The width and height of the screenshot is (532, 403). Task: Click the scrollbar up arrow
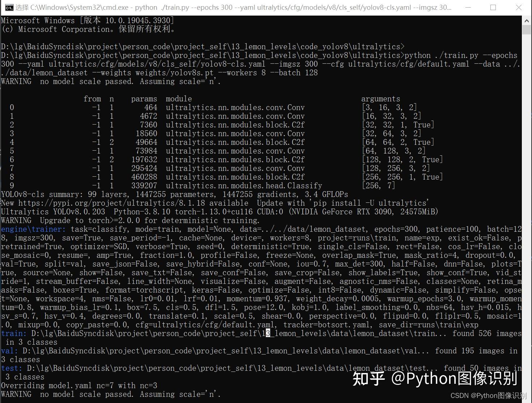527,20
